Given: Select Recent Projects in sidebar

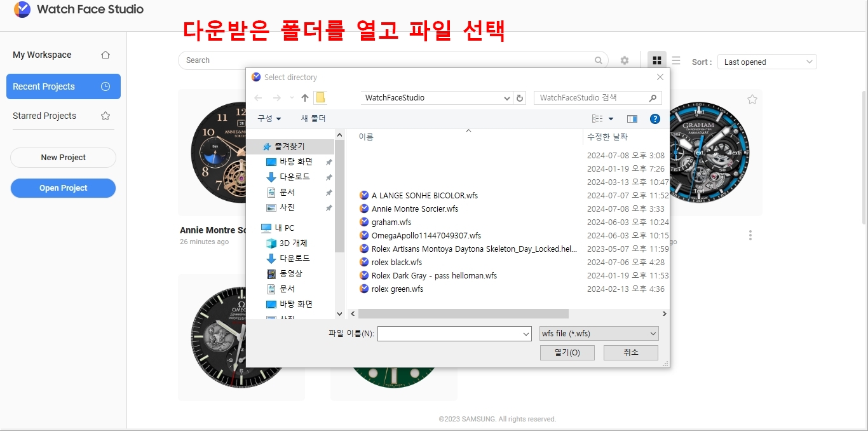Looking at the screenshot, I should pos(64,86).
